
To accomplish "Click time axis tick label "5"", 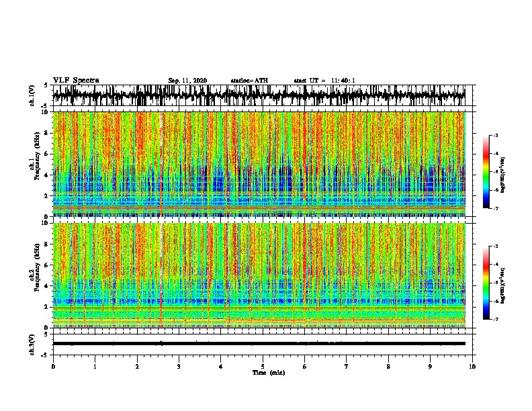I will [263, 367].
